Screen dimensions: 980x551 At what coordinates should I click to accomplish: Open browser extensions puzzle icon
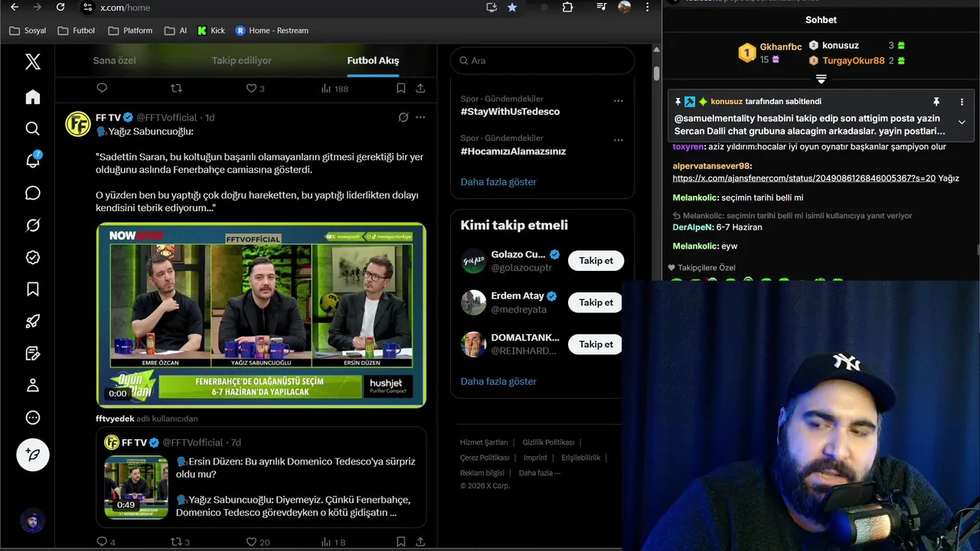567,7
